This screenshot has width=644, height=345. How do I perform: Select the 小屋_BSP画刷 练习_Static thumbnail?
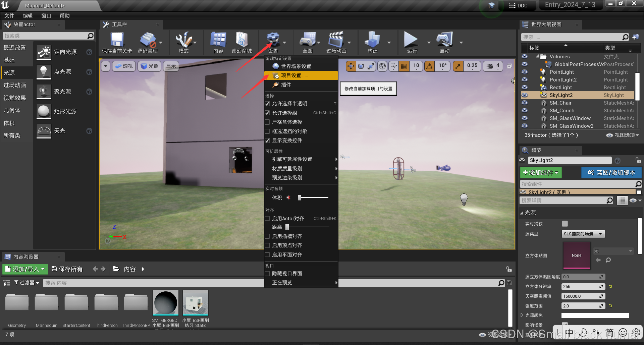196,303
